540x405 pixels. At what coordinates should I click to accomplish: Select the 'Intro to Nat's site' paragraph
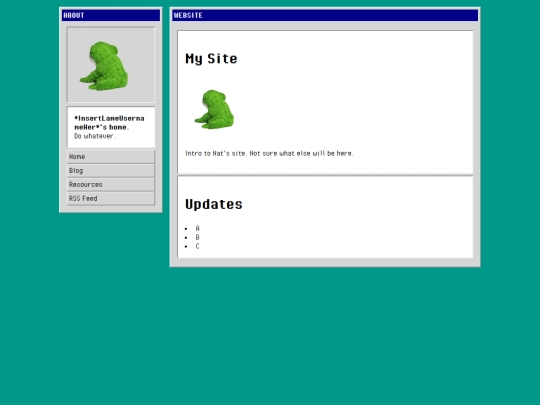click(269, 153)
